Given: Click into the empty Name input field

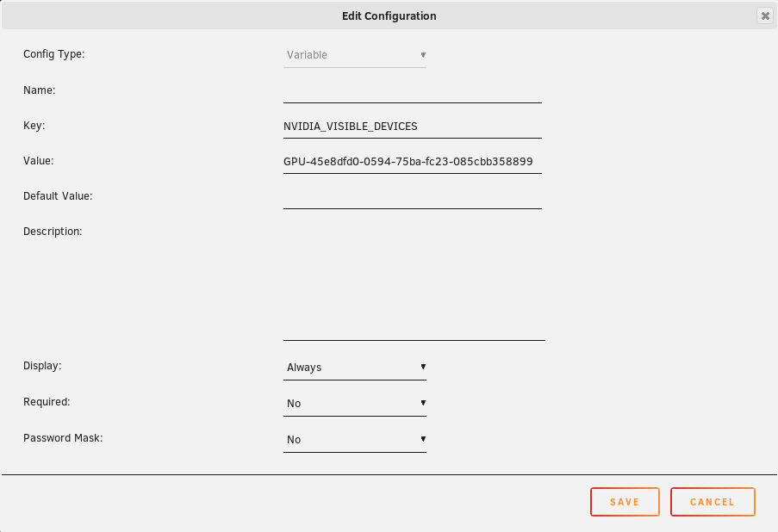Looking at the screenshot, I should pos(412,91).
